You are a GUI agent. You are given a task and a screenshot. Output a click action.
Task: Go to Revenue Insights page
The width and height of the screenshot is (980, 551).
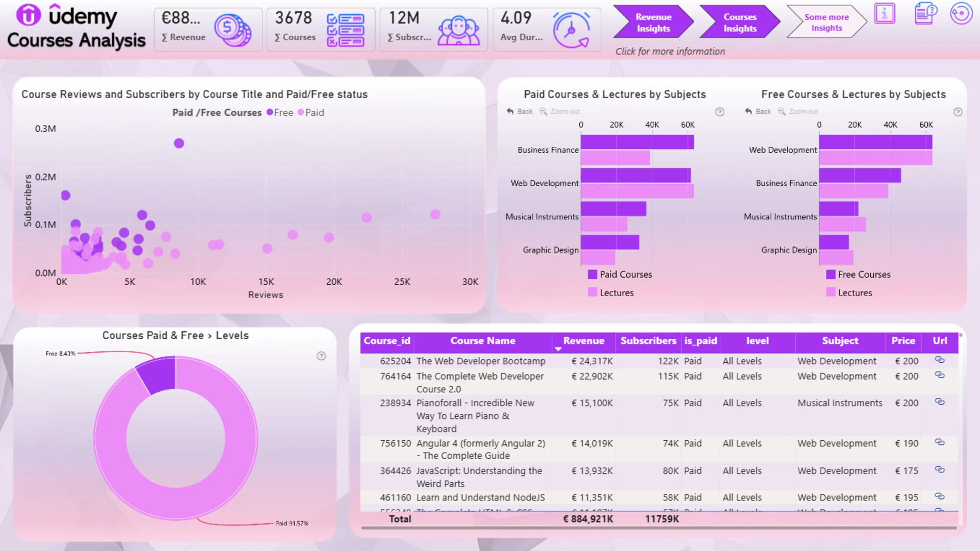click(x=653, y=22)
